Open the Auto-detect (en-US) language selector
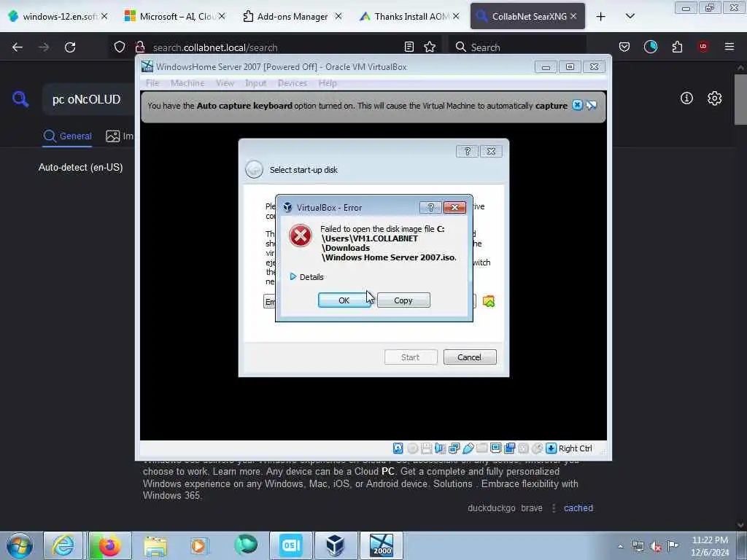The width and height of the screenshot is (747, 560). 80,168
